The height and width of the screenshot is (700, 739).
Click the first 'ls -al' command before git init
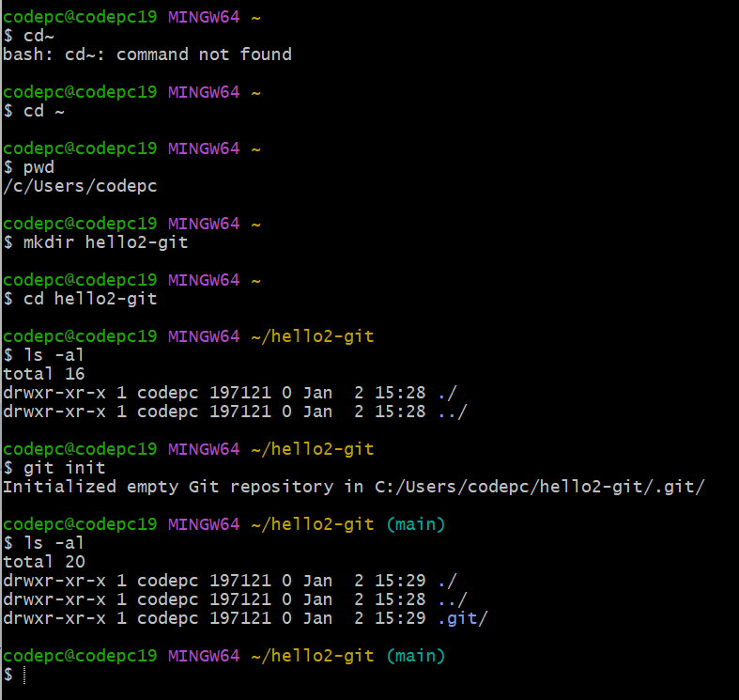54,355
